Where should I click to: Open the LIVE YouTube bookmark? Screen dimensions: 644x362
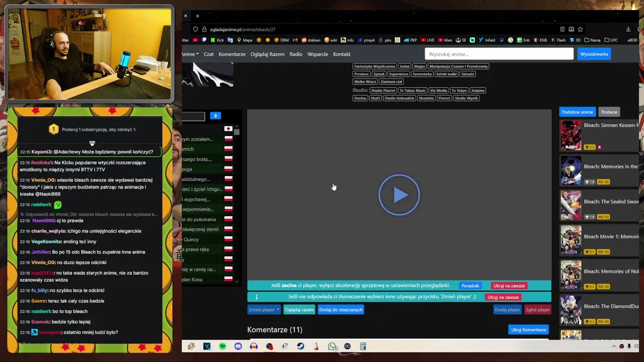427,40
